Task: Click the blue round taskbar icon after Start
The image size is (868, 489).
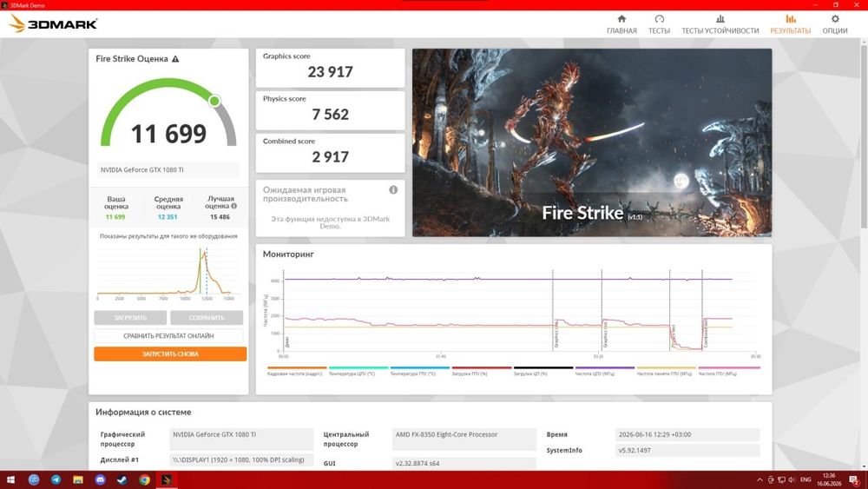Action: (34, 479)
